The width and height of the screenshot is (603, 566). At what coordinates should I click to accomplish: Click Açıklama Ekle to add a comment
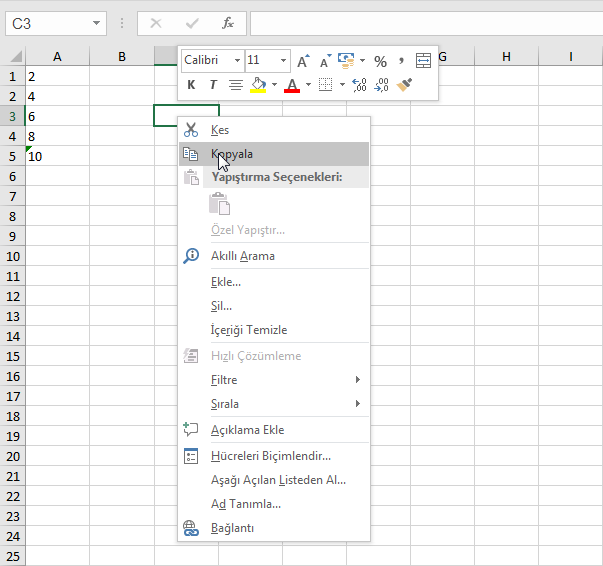pos(274,429)
